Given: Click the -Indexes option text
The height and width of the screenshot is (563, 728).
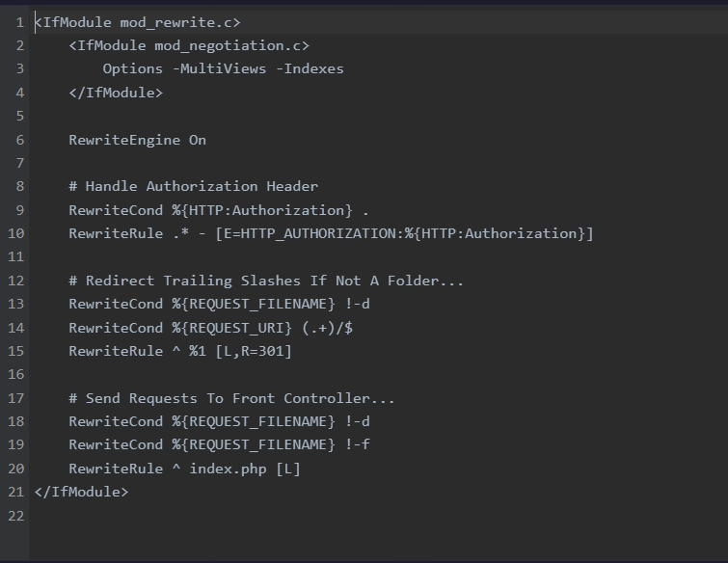Looking at the screenshot, I should pos(310,68).
